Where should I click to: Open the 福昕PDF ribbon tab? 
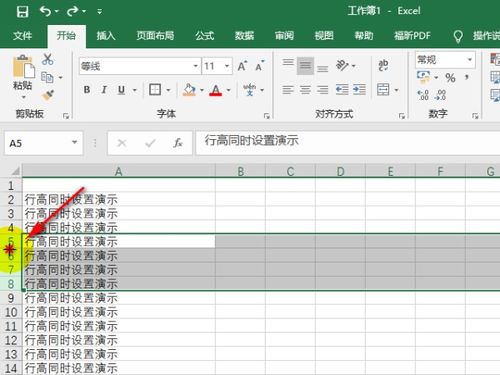pyautogui.click(x=413, y=36)
